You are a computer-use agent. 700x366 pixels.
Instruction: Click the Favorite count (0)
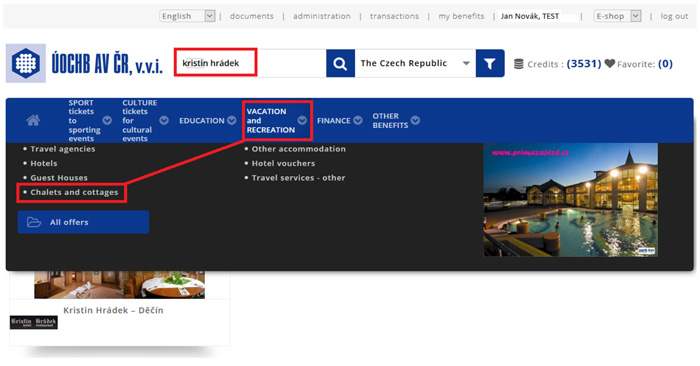pyautogui.click(x=665, y=63)
